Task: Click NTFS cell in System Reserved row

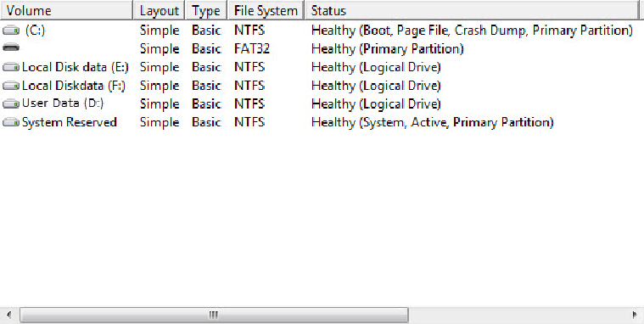Action: click(249, 122)
